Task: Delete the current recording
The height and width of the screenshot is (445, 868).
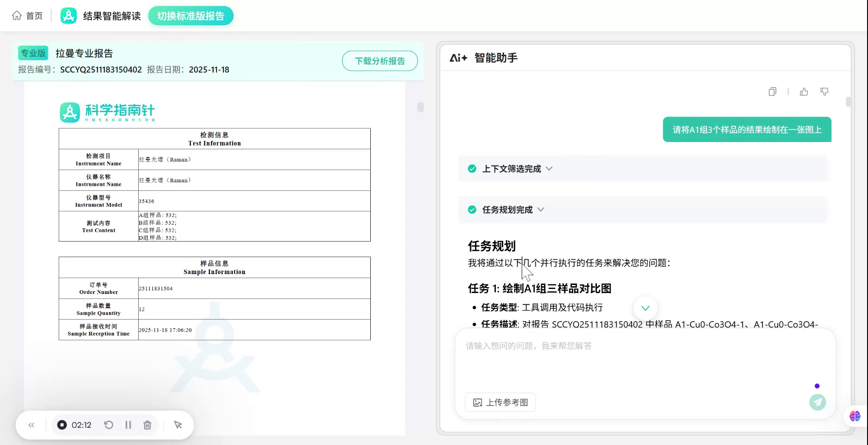Action: click(x=147, y=425)
